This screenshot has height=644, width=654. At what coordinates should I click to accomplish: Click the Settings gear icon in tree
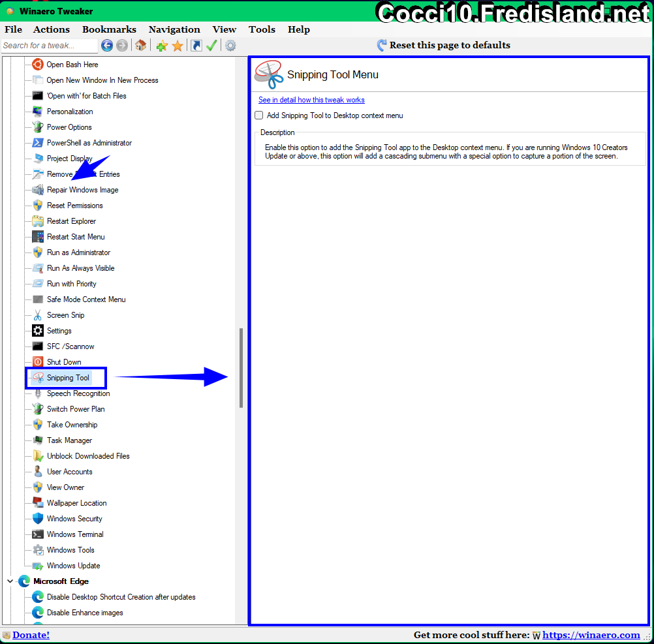point(38,331)
